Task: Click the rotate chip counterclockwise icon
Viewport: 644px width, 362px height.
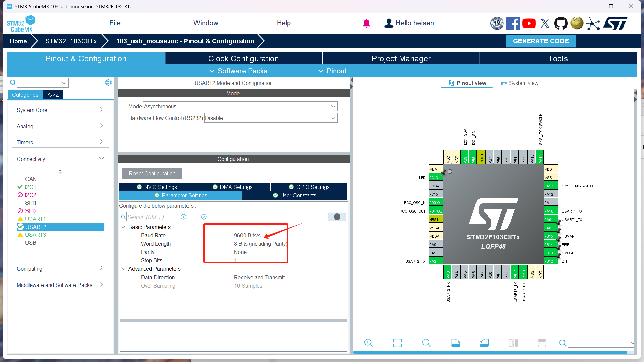Action: 484,343
